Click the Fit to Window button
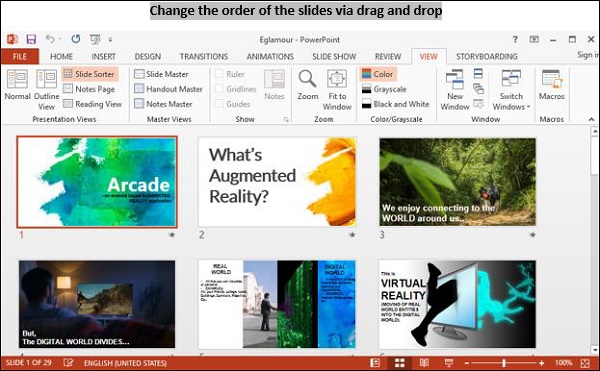The height and width of the screenshot is (371, 600). pyautogui.click(x=337, y=90)
